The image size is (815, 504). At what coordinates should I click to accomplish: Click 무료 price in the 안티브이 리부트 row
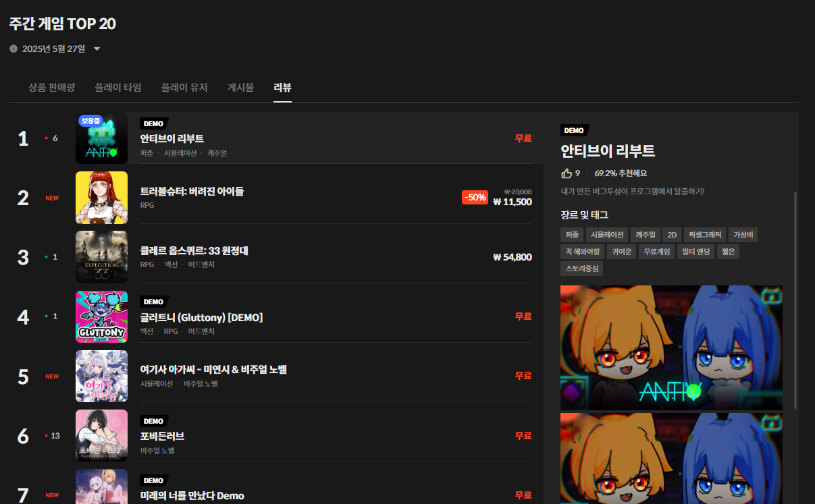[x=523, y=138]
